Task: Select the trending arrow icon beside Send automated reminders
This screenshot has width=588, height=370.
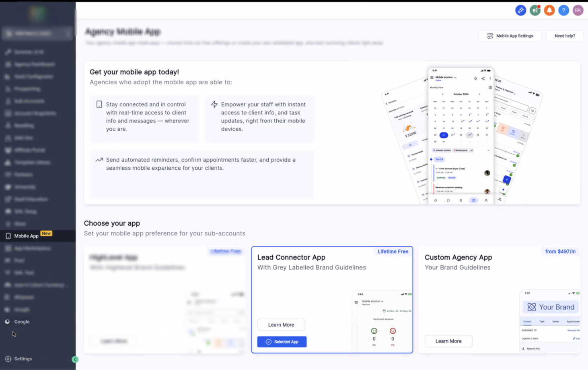Action: [x=99, y=160]
